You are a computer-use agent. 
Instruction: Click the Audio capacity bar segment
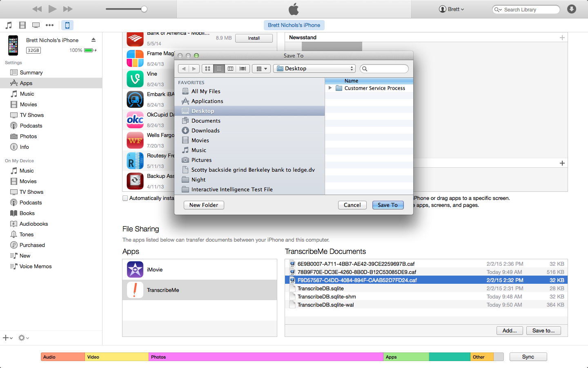click(63, 357)
